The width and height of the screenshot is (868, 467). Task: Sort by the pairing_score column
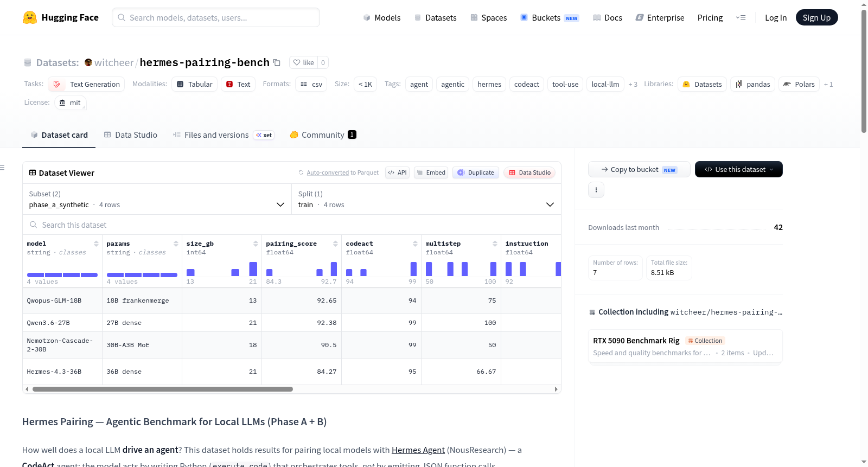point(335,244)
